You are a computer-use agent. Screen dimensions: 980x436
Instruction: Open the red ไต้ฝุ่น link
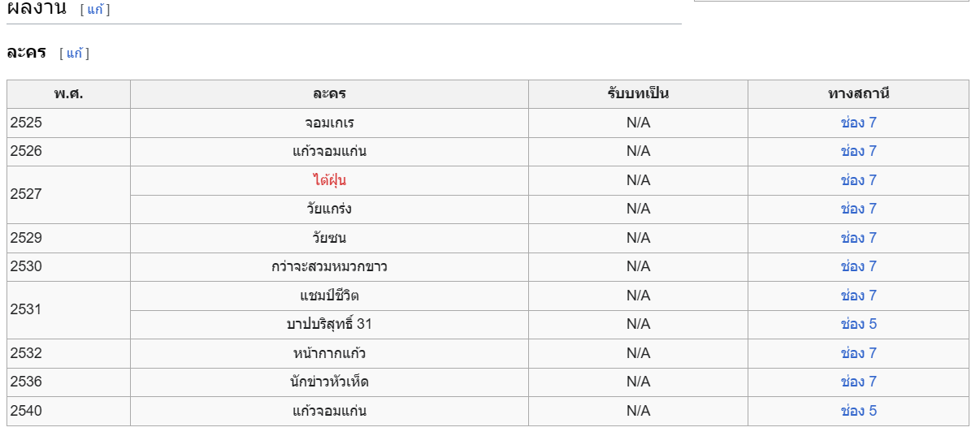click(329, 180)
